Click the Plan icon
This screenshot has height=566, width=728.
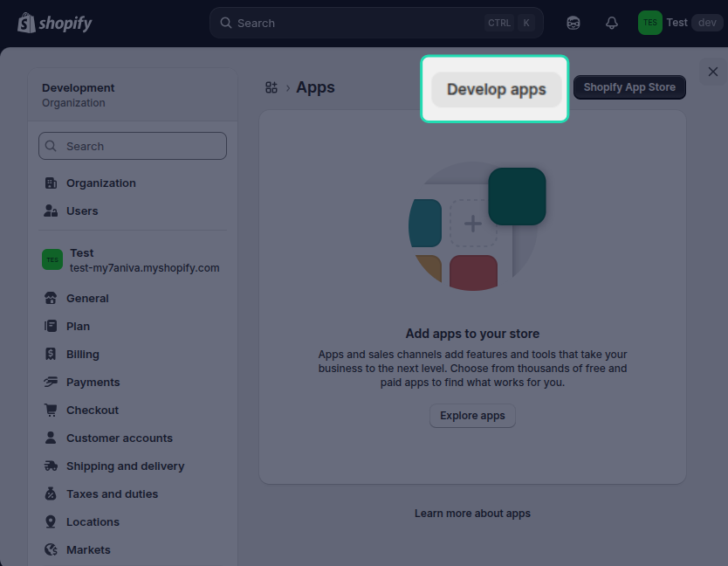click(51, 326)
